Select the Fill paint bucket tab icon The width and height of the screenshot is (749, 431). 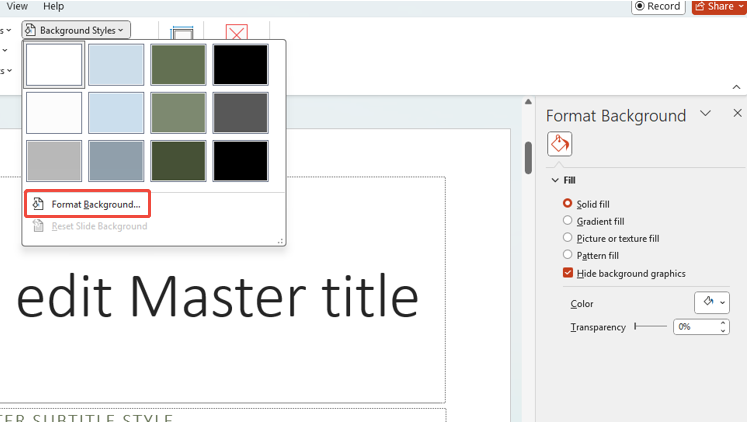[x=559, y=143]
